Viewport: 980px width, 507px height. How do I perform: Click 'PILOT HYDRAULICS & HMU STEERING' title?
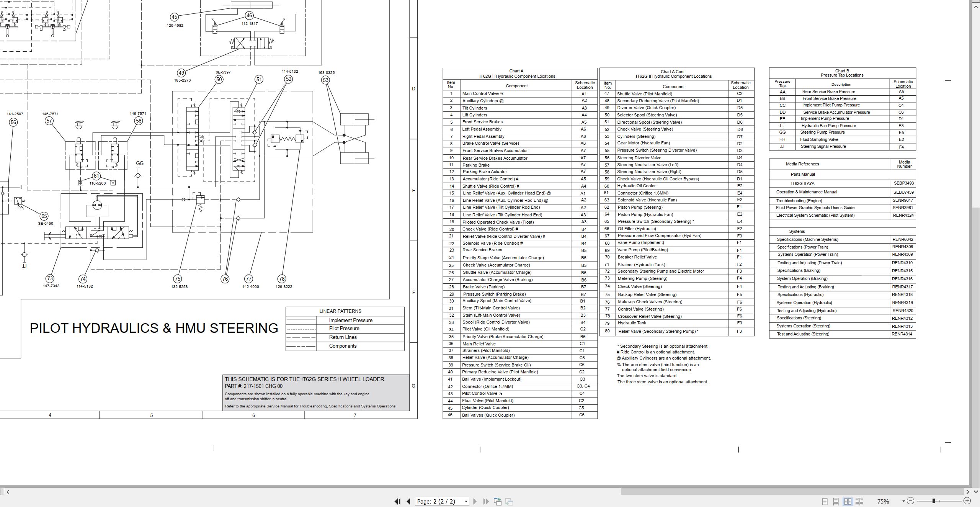(x=154, y=328)
